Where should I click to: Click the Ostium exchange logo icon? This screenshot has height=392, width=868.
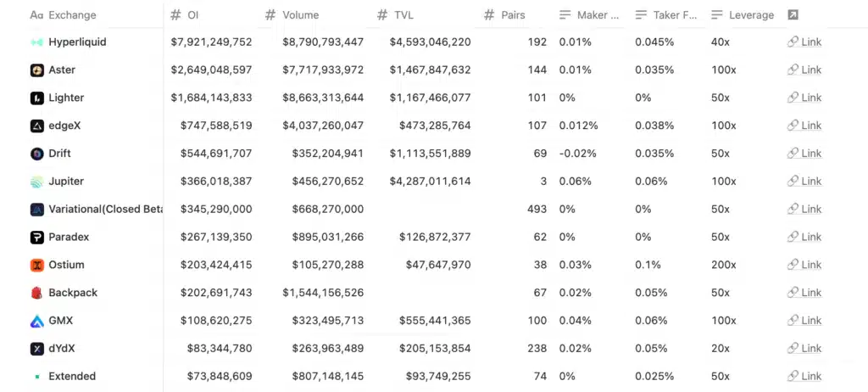37,265
